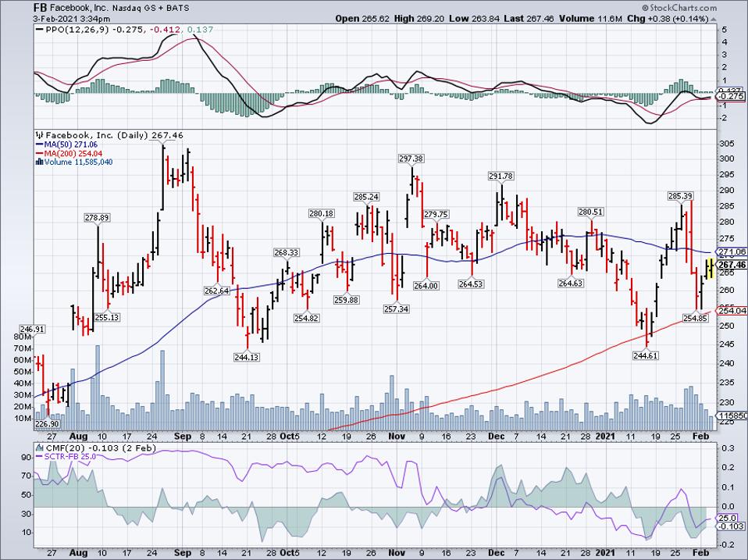The height and width of the screenshot is (560, 748).
Task: Click the 264.00 price label
Action: click(426, 286)
